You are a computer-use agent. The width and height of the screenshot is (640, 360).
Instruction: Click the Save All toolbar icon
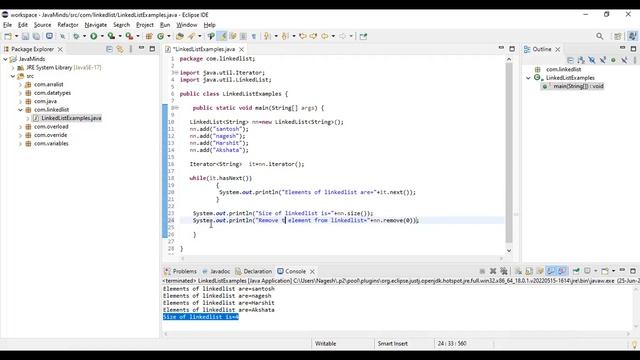[x=36, y=36]
